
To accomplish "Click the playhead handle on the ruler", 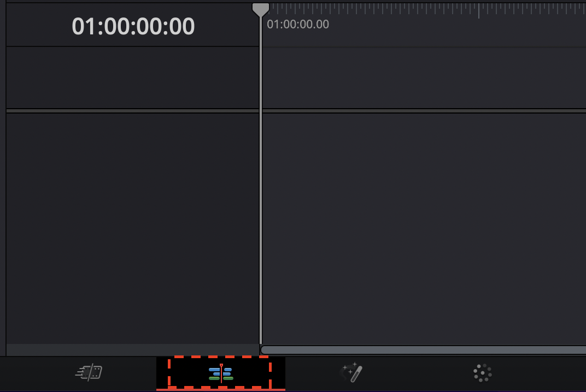I will click(x=261, y=10).
